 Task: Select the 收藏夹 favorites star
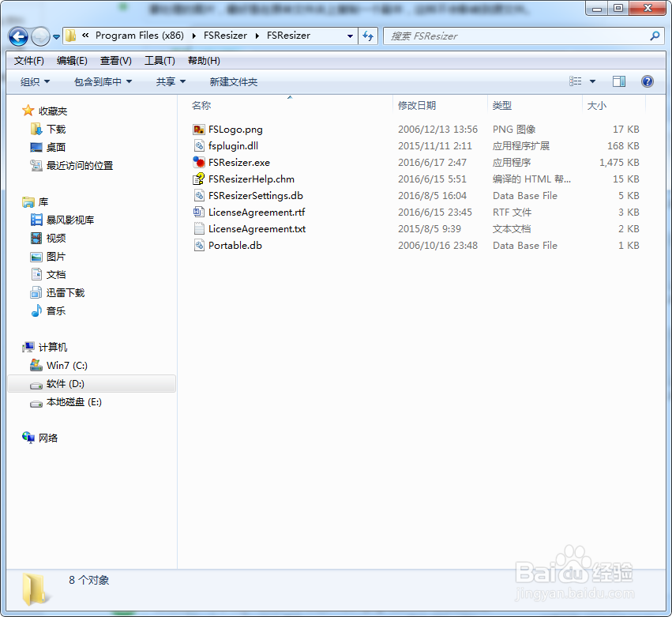(28, 111)
